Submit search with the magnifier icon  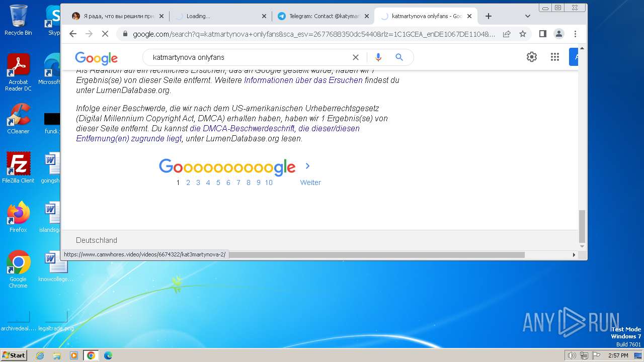[x=399, y=57]
